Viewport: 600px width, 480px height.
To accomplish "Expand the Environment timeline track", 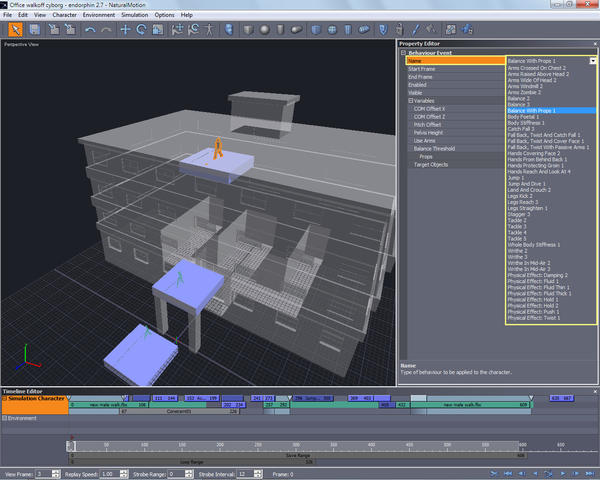I will tap(5, 418).
